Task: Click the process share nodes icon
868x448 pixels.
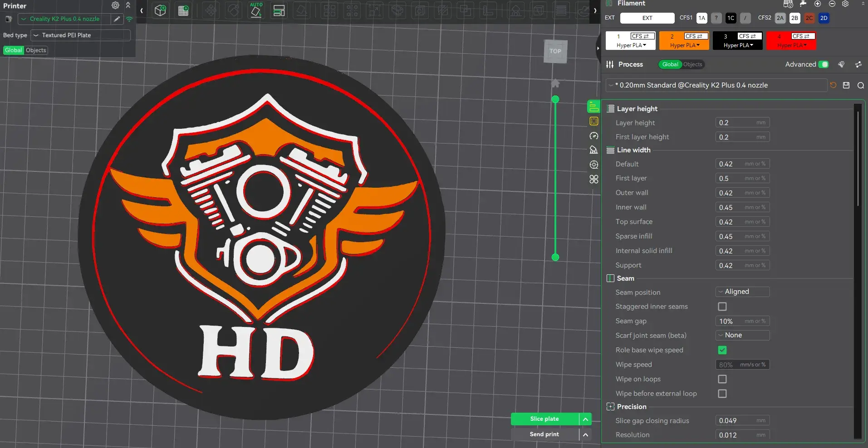Action: [x=858, y=64]
